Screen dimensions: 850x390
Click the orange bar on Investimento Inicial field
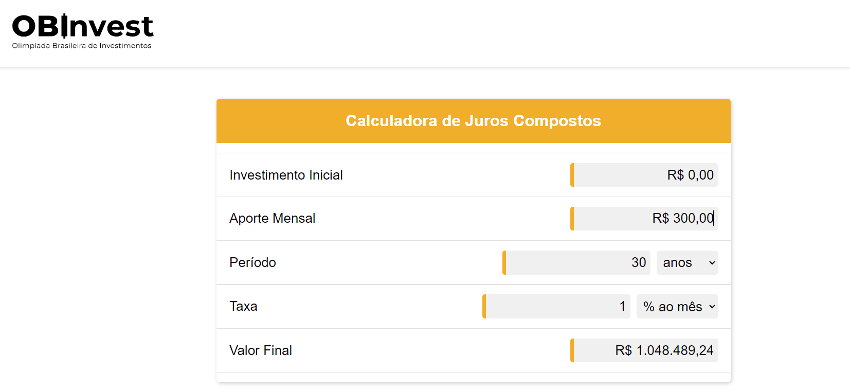[572, 175]
